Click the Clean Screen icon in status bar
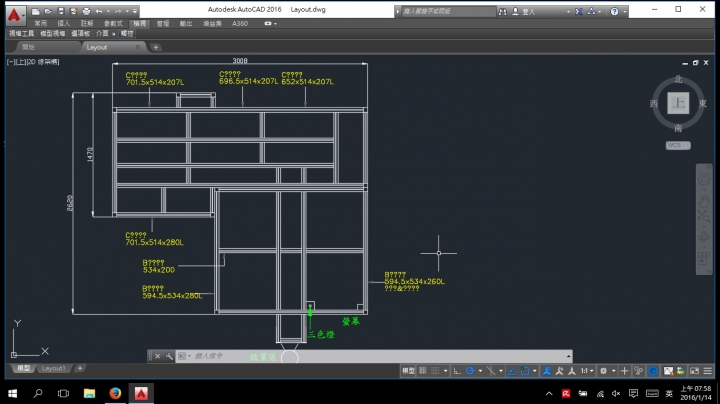720x404 pixels. click(x=694, y=370)
